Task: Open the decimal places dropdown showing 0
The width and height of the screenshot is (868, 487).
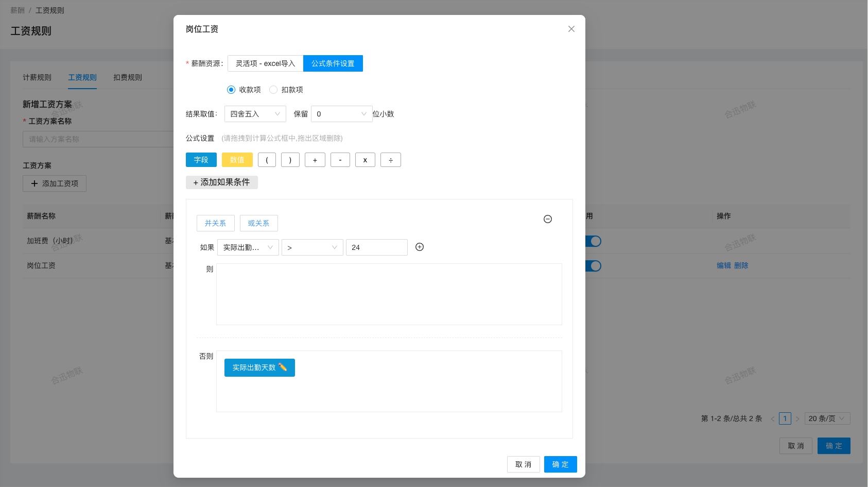Action: 341,114
